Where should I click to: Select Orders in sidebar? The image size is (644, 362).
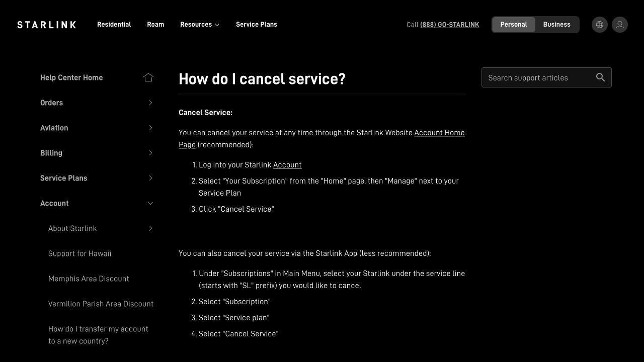click(x=51, y=103)
